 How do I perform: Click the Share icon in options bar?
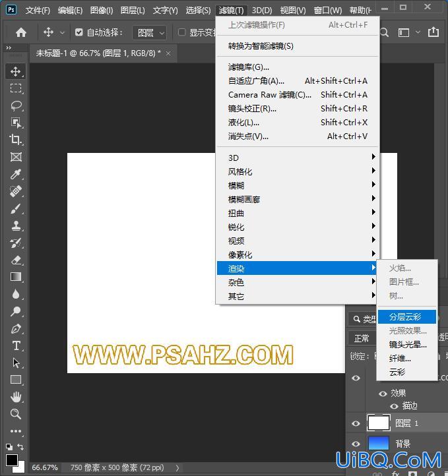433,32
